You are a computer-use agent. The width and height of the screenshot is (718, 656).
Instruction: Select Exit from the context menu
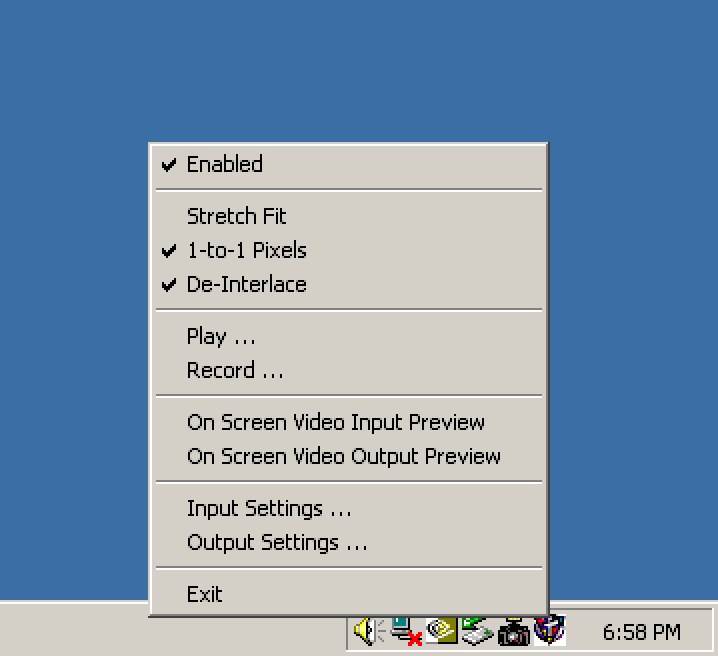(348, 594)
